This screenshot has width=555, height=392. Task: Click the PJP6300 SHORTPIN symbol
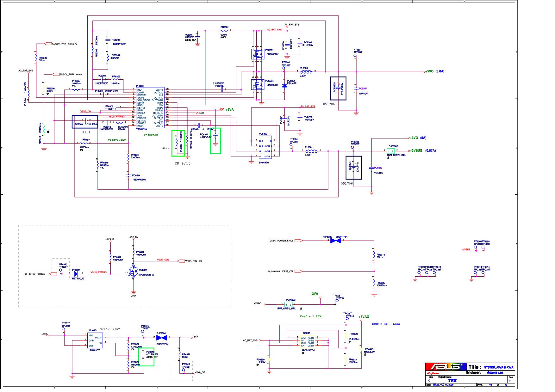tap(336, 241)
